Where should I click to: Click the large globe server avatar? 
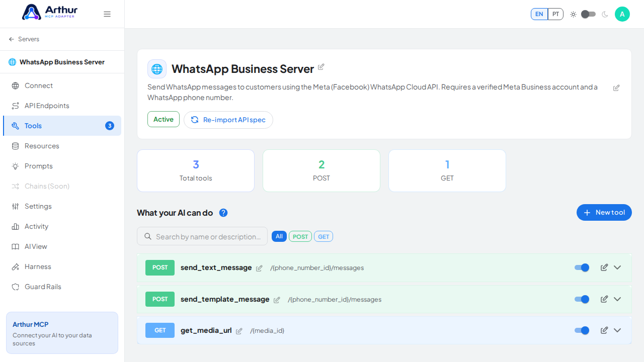click(x=157, y=69)
